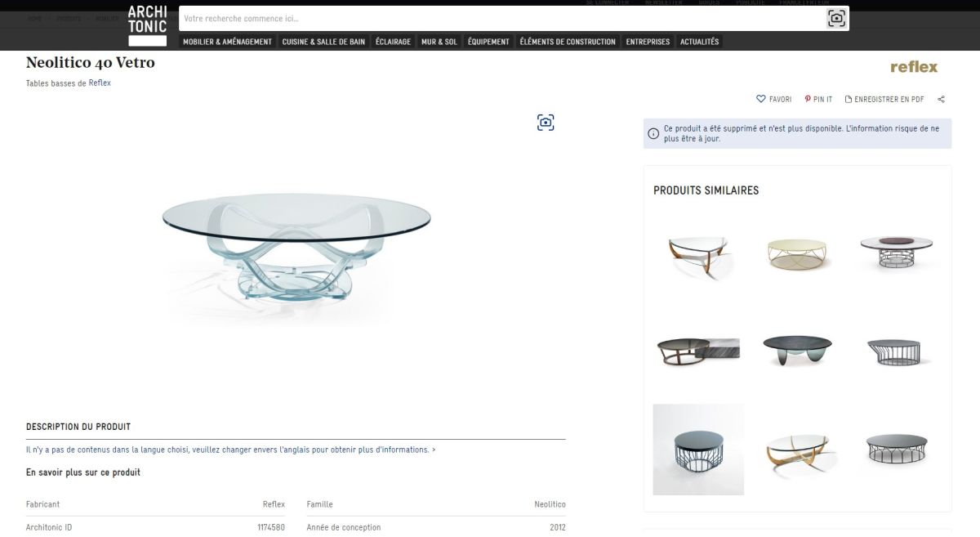
Task: Open the Éclairage menu
Action: [393, 42]
